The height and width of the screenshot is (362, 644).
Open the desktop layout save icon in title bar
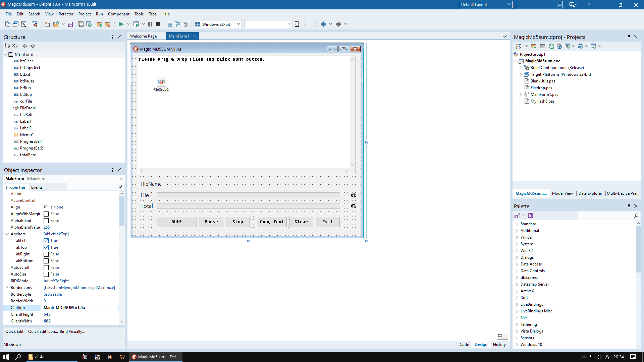pos(573,5)
